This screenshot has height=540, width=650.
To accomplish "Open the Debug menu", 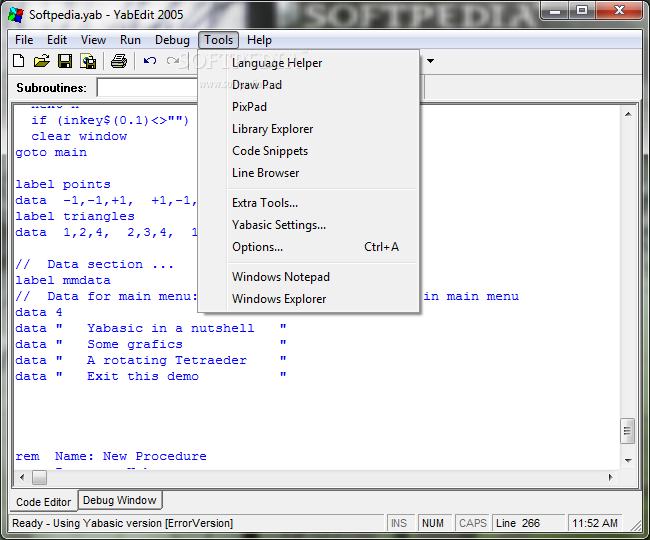I will click(172, 40).
